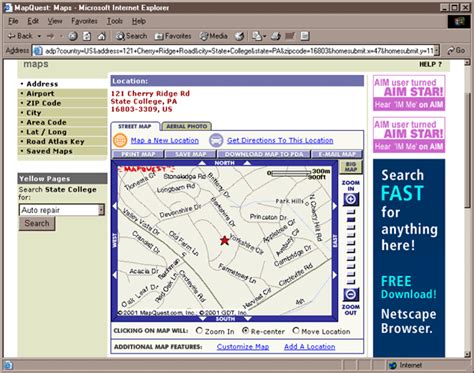The height and width of the screenshot is (373, 474).
Task: Refresh the page with the Refresh icon
Action: pyautogui.click(x=87, y=36)
